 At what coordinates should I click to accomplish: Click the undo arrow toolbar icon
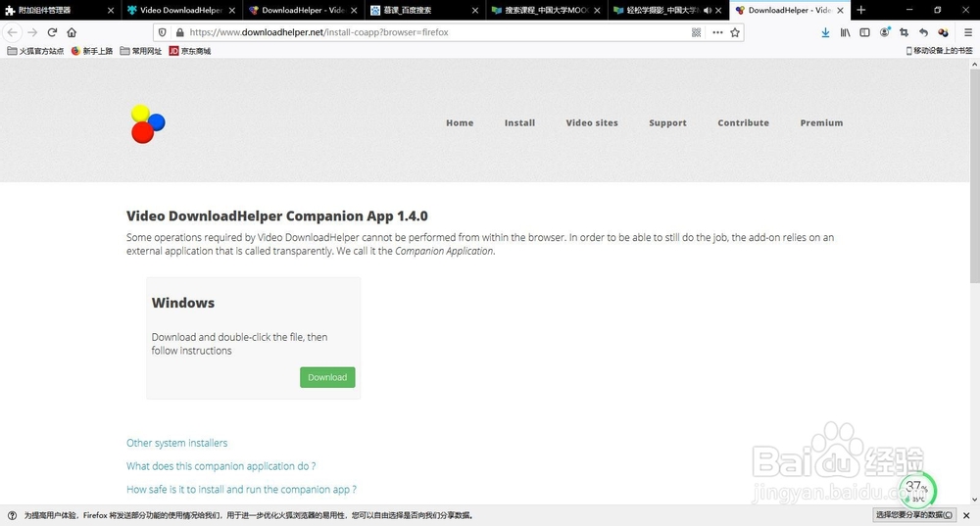[924, 32]
